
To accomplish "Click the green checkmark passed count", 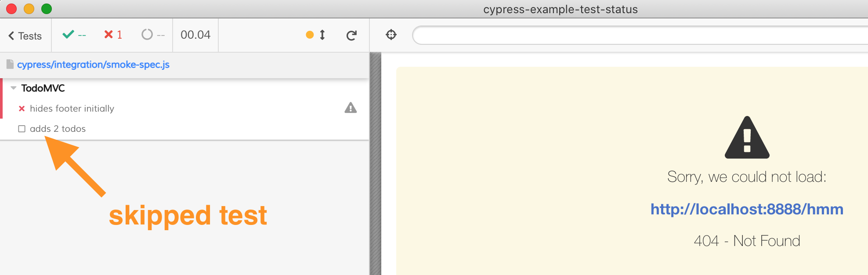I will click(68, 34).
